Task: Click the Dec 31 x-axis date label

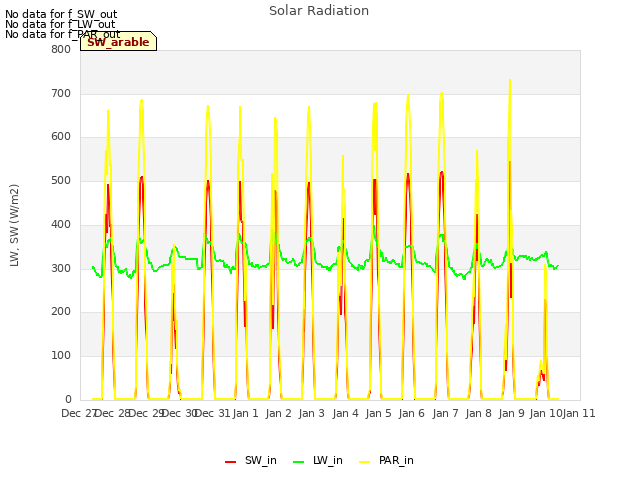Action: coord(213,413)
